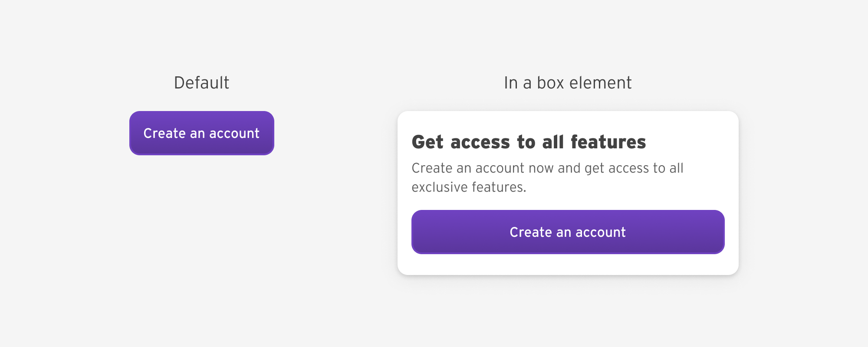Click the word "features" in the bold heading
This screenshot has height=347, width=868.
(608, 142)
